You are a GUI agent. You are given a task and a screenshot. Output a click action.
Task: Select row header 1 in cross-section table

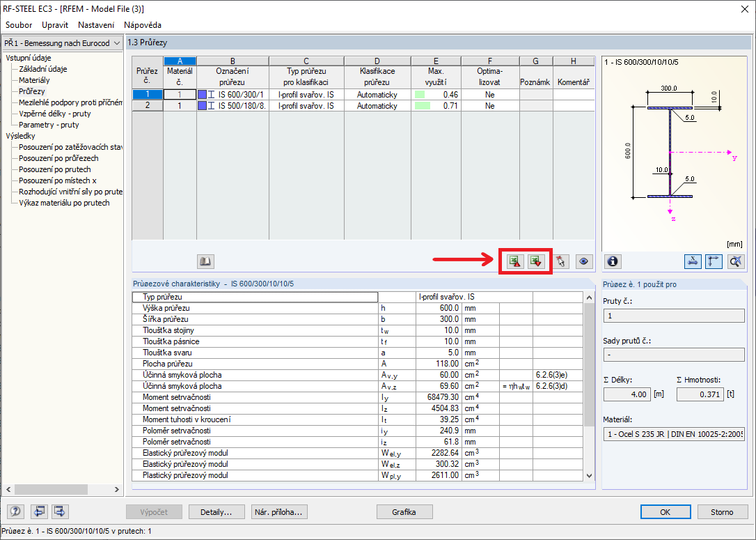point(148,95)
